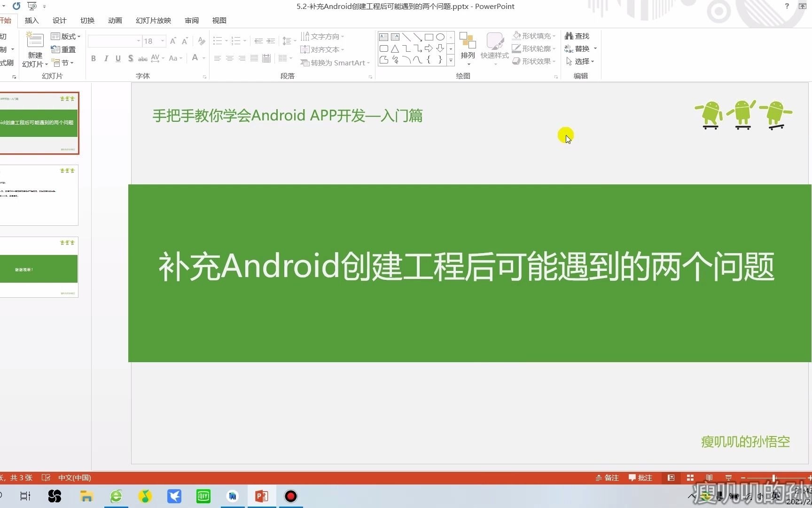Select the right block arrow shape
Viewport: 812px width, 508px height.
pyautogui.click(x=429, y=48)
